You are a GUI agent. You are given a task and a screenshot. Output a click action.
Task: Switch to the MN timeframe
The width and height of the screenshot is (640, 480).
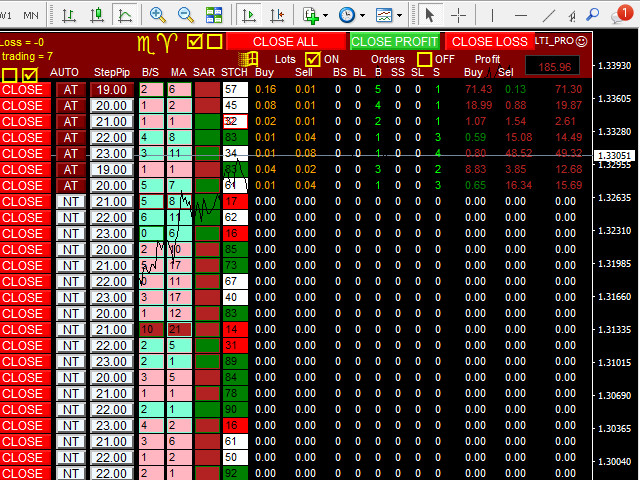(x=31, y=16)
